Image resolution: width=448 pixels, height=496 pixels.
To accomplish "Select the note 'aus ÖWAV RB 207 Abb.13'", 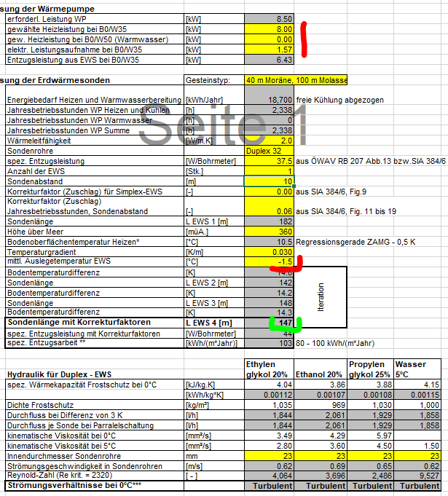I will pos(371,161).
